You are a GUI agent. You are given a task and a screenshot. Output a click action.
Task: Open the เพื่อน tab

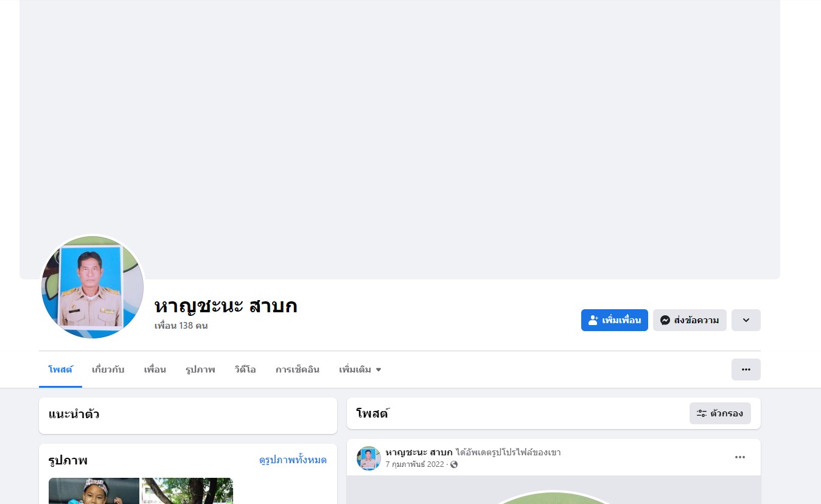tap(155, 369)
